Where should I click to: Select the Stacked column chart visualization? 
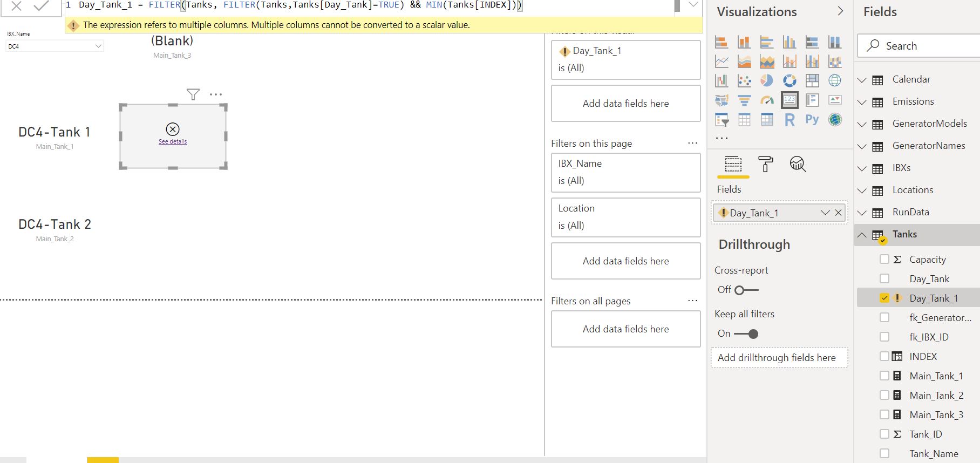click(x=744, y=42)
